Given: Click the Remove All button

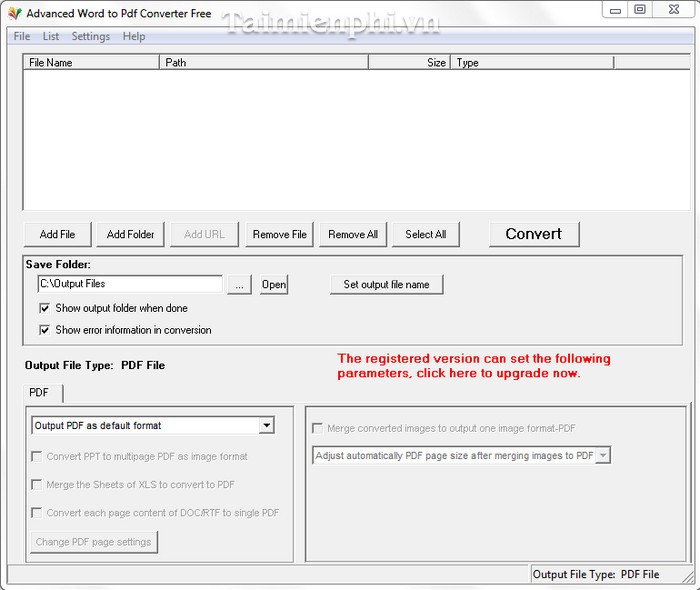Looking at the screenshot, I should point(353,234).
